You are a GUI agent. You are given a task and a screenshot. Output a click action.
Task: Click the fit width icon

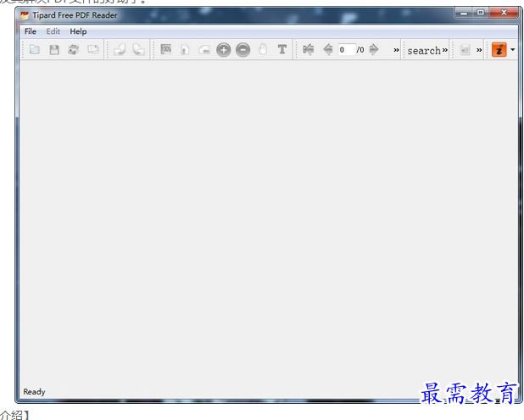204,50
